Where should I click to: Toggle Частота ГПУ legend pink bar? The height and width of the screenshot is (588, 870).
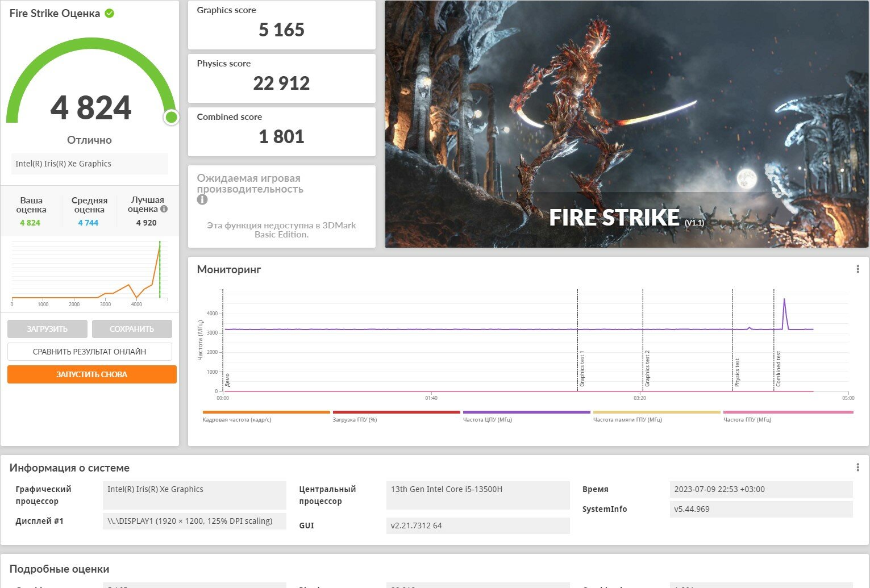click(788, 412)
